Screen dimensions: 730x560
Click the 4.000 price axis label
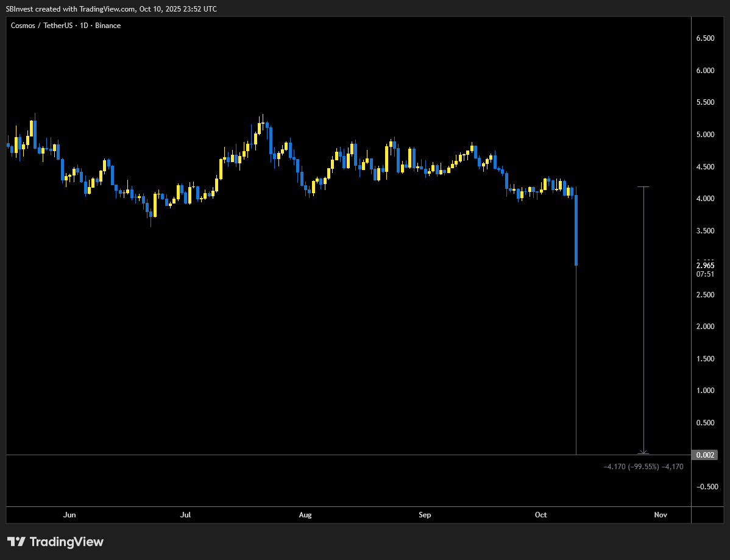tap(706, 199)
